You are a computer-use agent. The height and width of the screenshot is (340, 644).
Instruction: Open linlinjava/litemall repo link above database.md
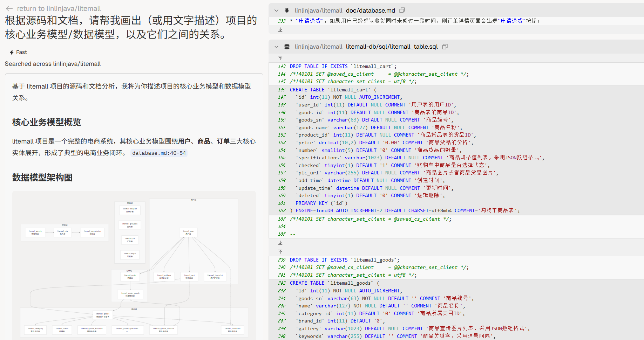point(318,11)
